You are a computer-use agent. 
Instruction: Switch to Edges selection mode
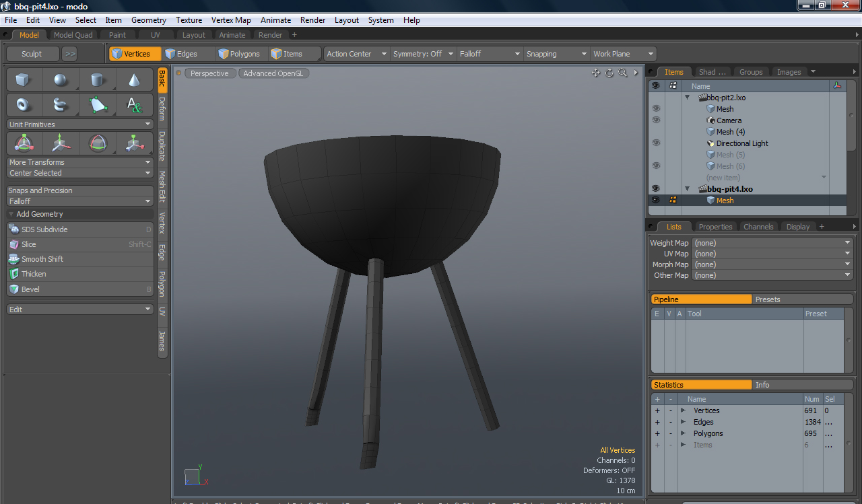[x=188, y=54]
